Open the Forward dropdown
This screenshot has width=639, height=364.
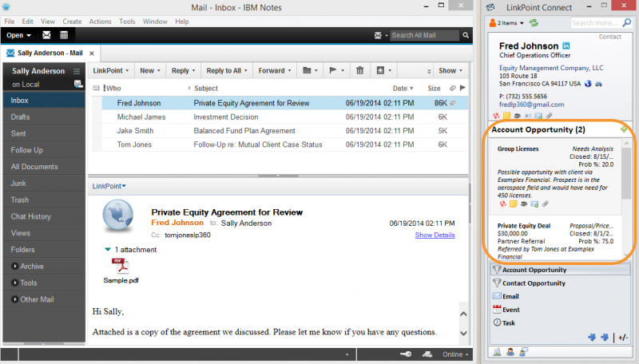click(275, 70)
